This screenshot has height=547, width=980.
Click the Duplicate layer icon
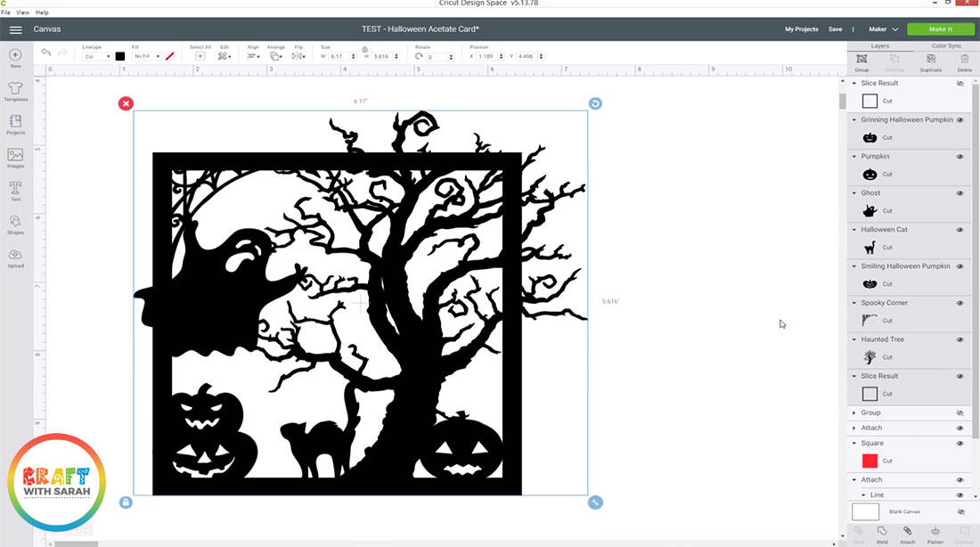[931, 60]
